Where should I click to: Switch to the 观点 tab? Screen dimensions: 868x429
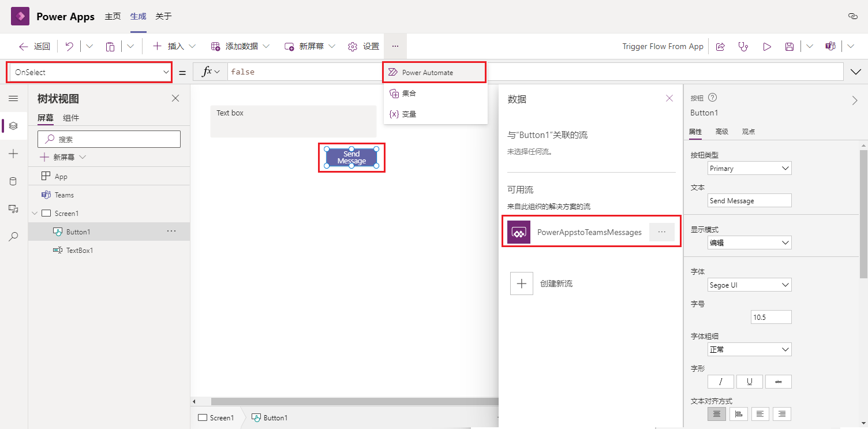tap(749, 132)
